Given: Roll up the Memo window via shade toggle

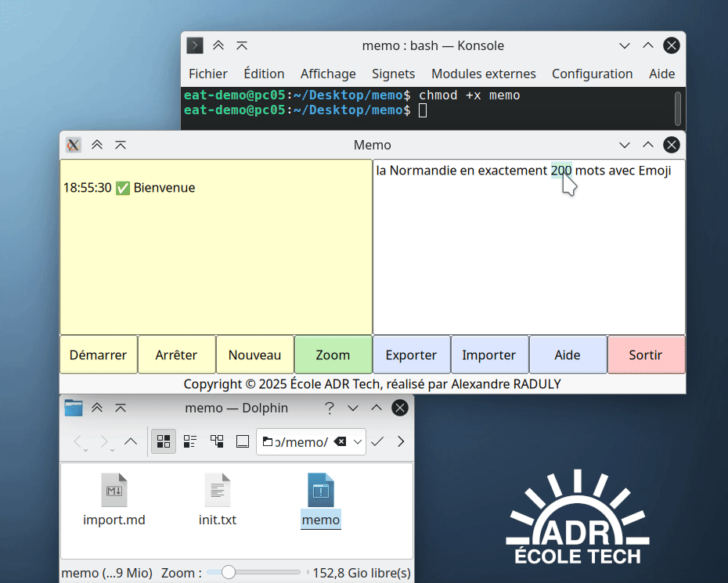Looking at the screenshot, I should tap(120, 145).
